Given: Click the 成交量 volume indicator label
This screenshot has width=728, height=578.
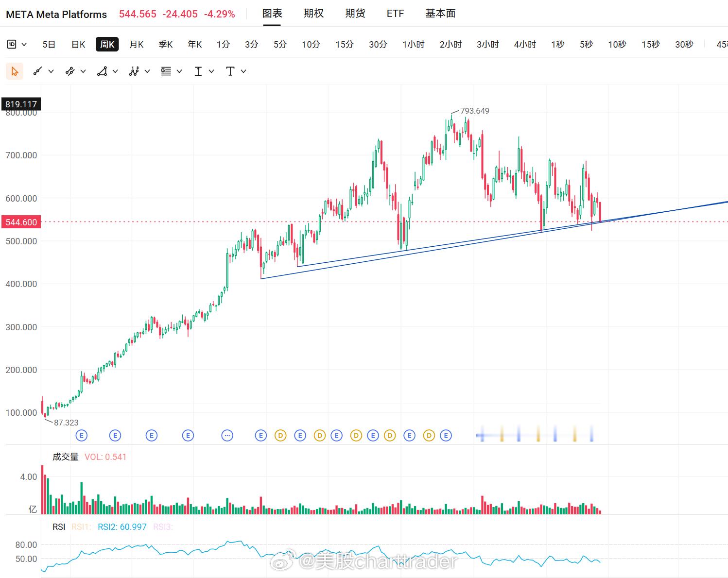Looking at the screenshot, I should tap(66, 457).
